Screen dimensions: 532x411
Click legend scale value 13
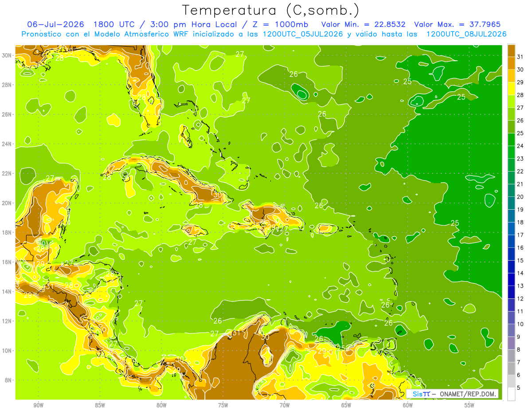520,286
